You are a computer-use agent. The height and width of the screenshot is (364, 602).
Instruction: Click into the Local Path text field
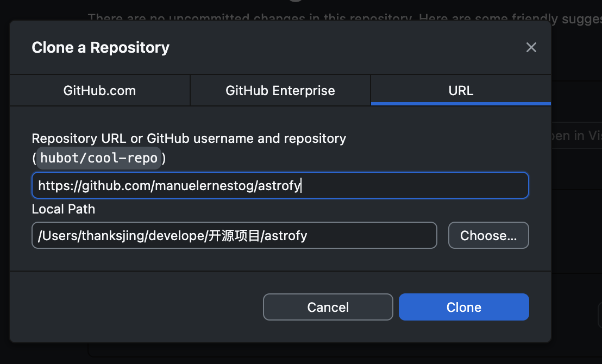click(234, 235)
